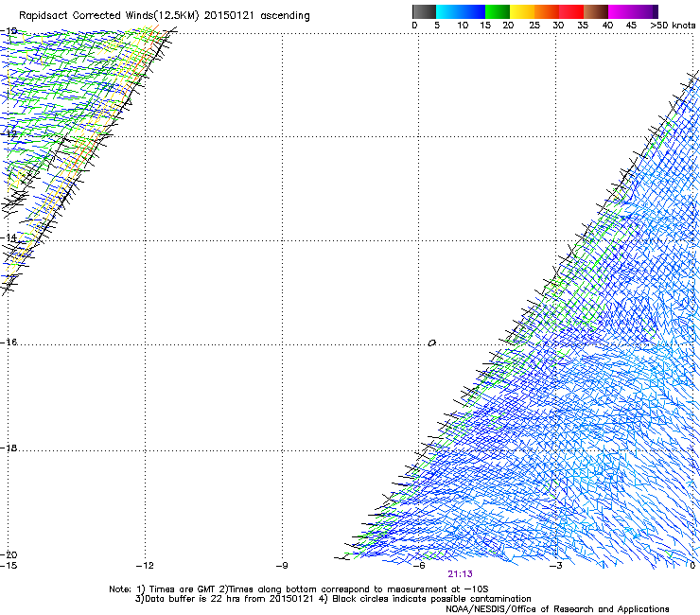Click the cyan 5-10 knots legend color

tap(448, 11)
